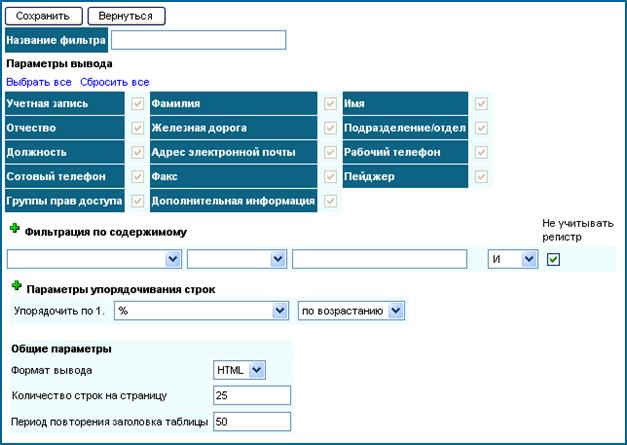627x445 pixels.
Task: Click the green plus next to Параметры упорядочивания строк
Action: pyautogui.click(x=16, y=285)
